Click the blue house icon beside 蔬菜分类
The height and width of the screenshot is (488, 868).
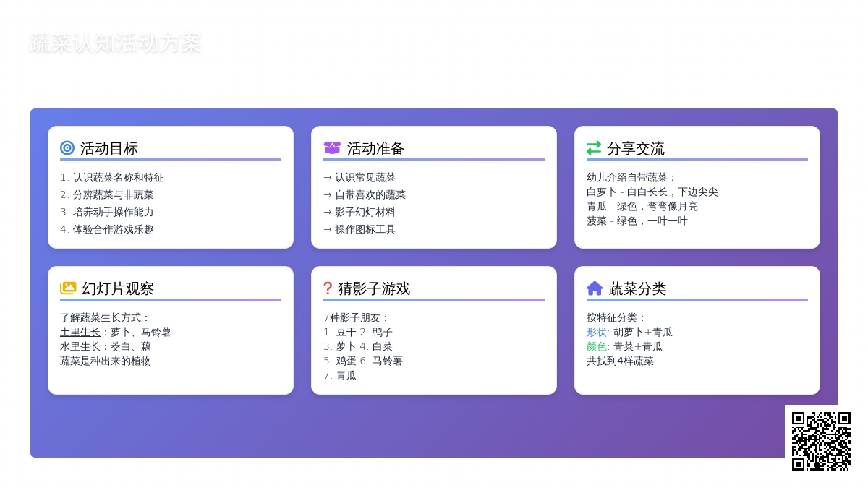595,288
